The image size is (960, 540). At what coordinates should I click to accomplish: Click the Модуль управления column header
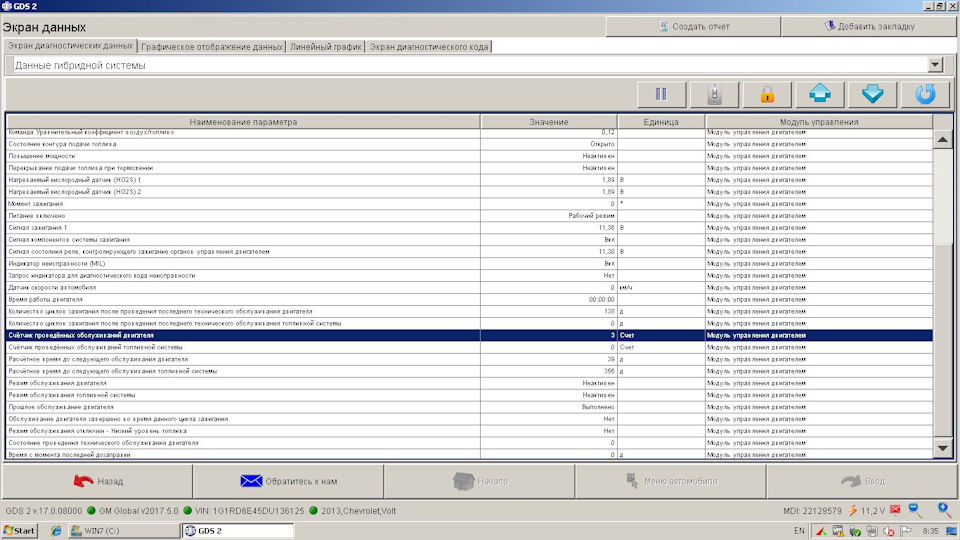[x=819, y=122]
